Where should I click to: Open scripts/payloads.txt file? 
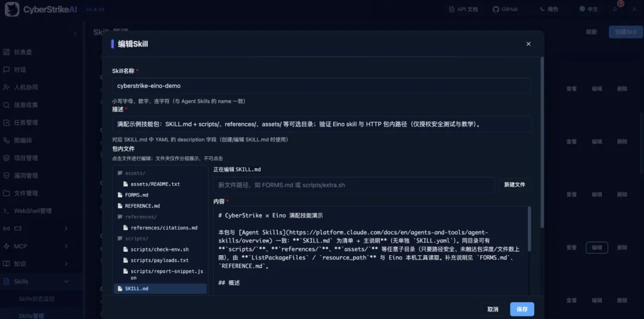click(160, 261)
